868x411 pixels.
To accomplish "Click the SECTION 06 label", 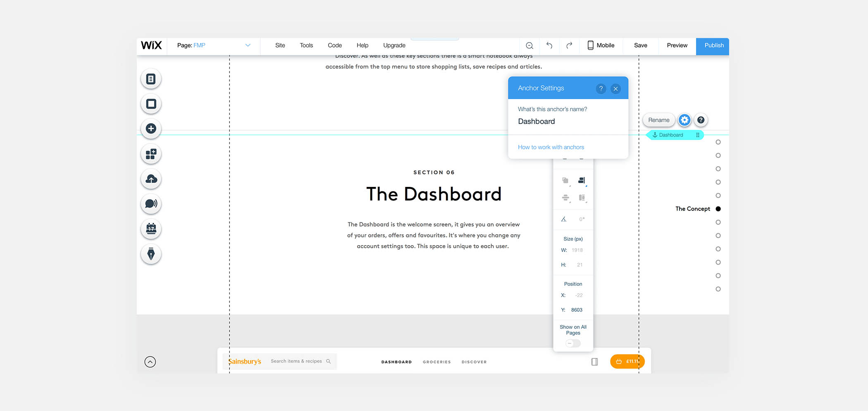I will (434, 172).
